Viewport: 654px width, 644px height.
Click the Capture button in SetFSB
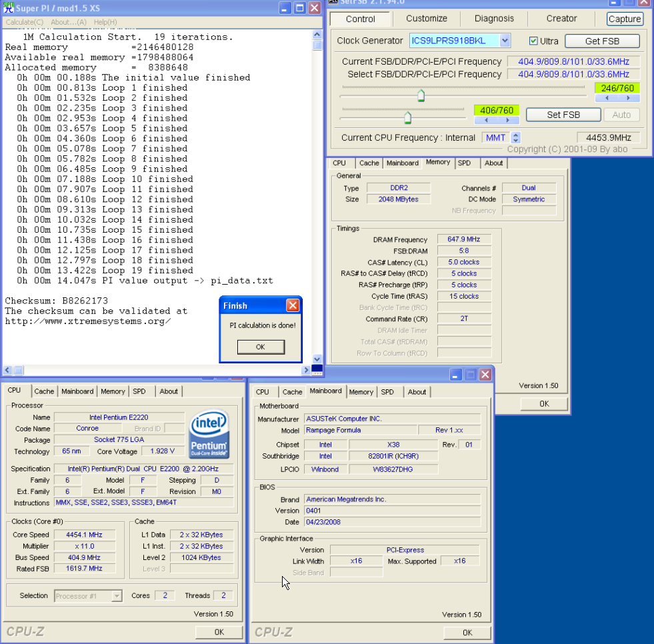click(x=625, y=19)
